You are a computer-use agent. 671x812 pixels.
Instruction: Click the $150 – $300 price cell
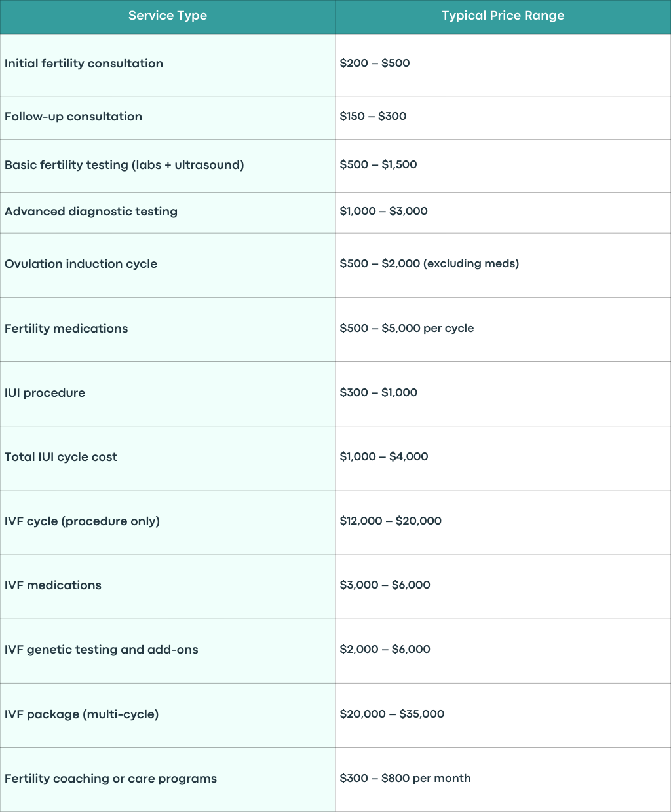pos(503,118)
